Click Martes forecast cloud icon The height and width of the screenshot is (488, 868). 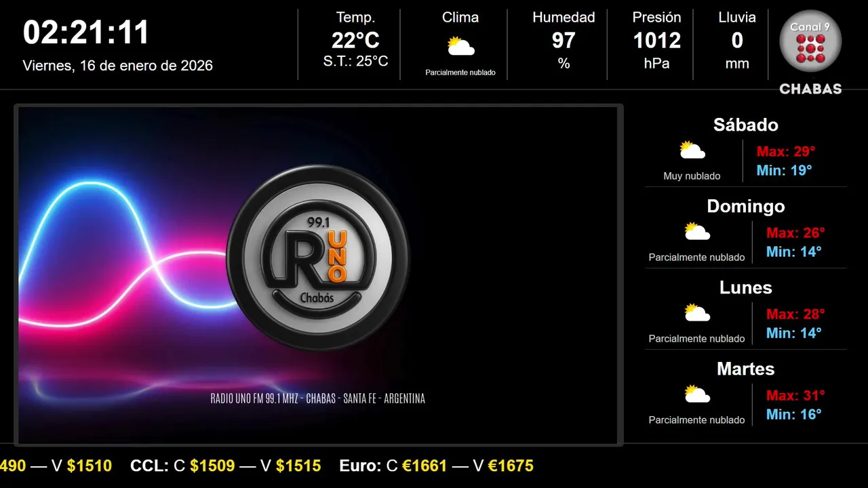pos(697,394)
